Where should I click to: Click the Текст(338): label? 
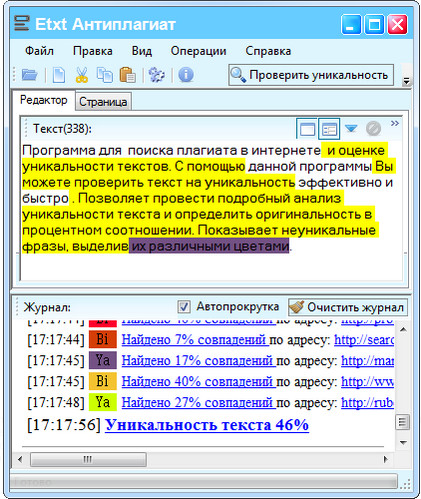click(62, 129)
